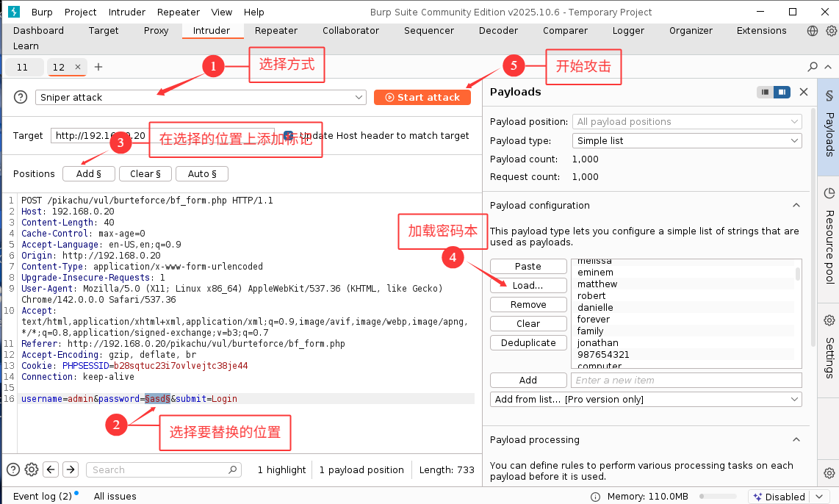
Task: Open the Settings sidebar tab
Action: 828,350
